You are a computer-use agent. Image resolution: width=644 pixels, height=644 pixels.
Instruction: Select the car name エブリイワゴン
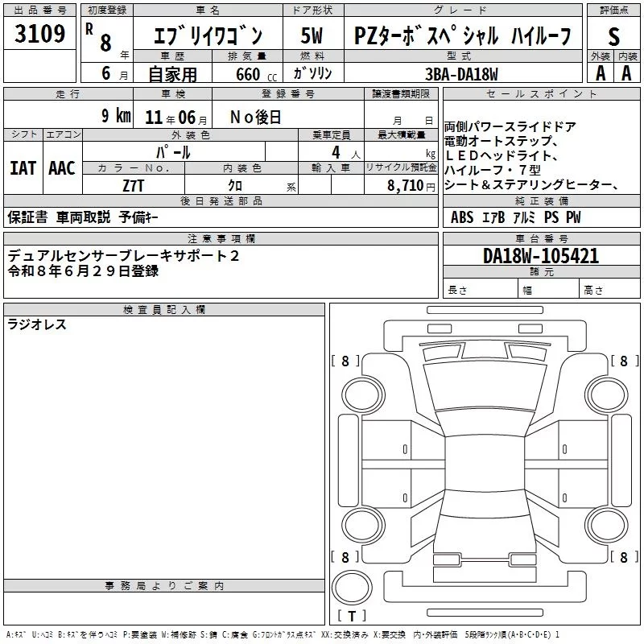point(208,35)
